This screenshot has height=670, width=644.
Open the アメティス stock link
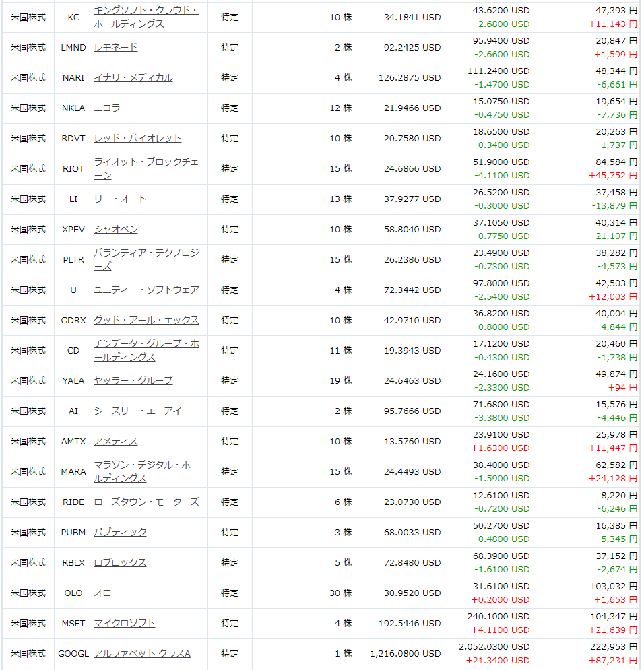tap(116, 442)
